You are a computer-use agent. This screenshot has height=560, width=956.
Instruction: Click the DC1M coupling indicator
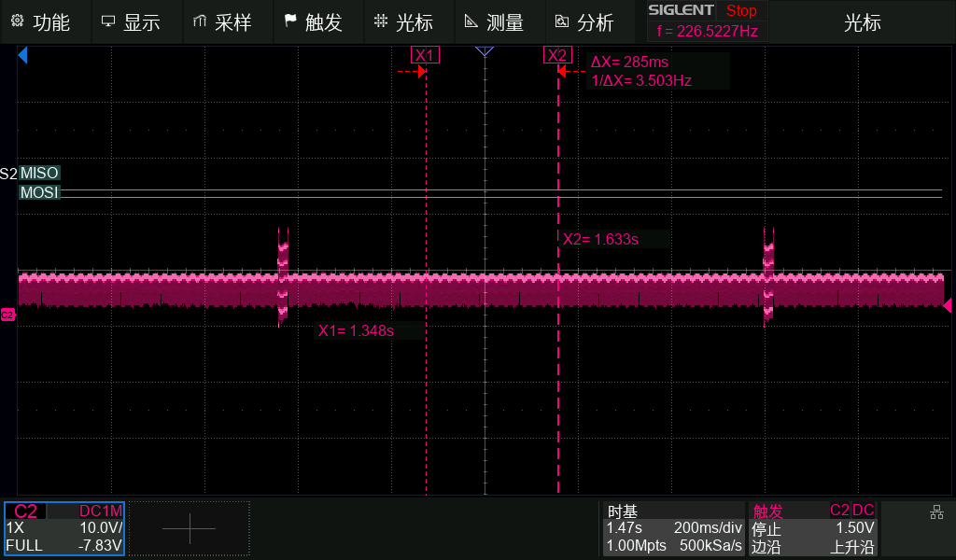[x=101, y=511]
